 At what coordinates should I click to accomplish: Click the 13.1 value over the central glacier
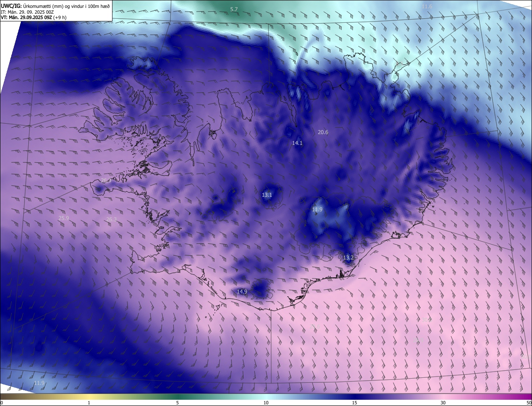(x=267, y=195)
